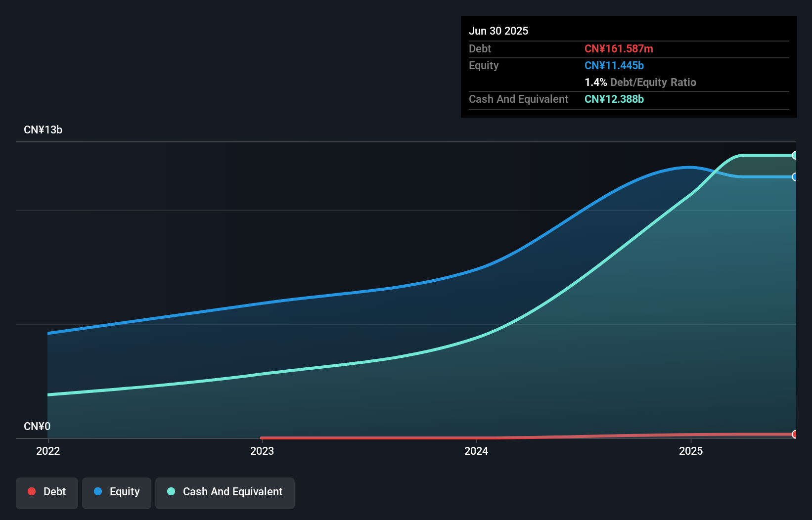Open details on the Debt/Equity Ratio row
Screen dimensions: 812x520
[641, 82]
